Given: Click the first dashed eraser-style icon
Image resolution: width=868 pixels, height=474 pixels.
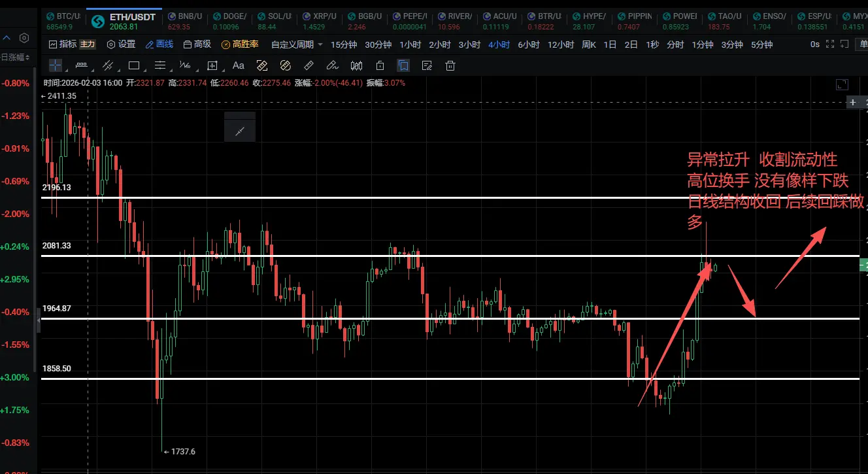Looking at the screenshot, I should coord(262,65).
